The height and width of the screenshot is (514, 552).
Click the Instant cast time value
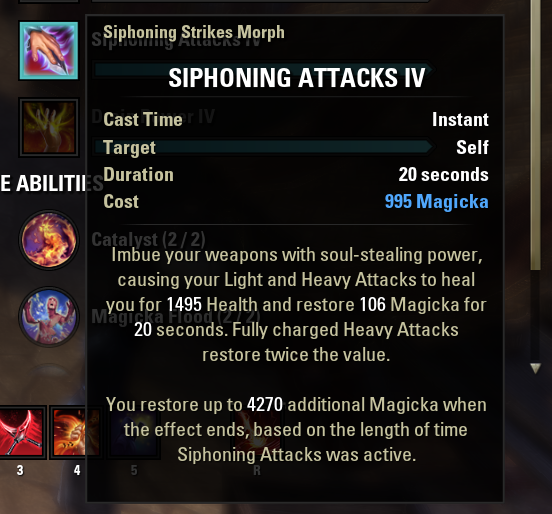point(460,120)
